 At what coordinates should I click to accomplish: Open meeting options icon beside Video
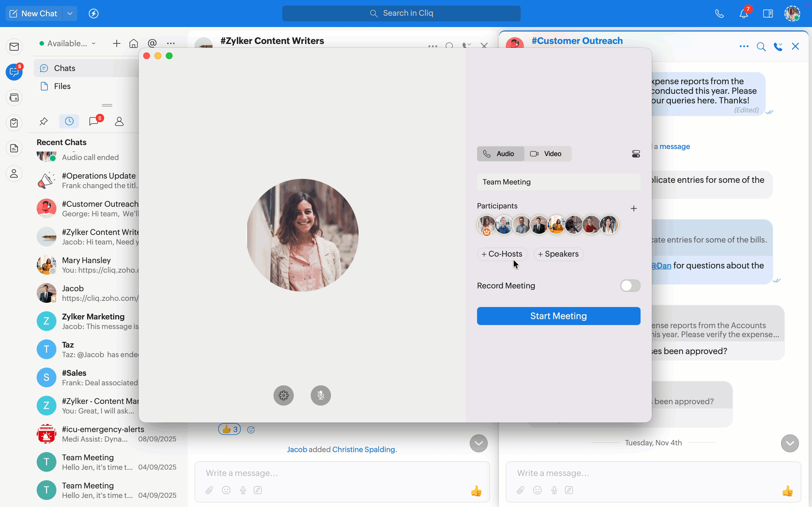636,154
